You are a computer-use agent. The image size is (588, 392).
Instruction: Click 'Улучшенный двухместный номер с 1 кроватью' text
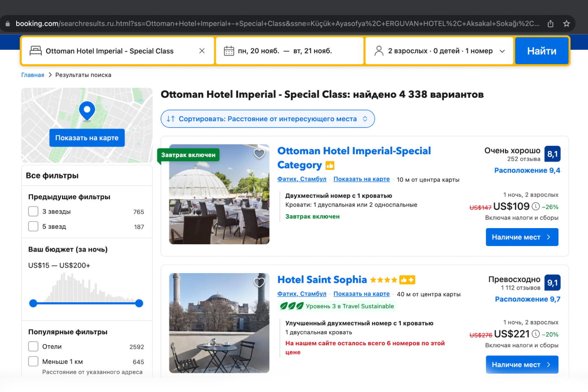click(x=359, y=323)
